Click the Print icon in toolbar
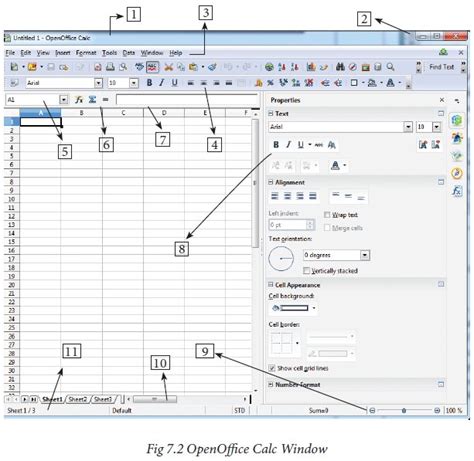 110,67
